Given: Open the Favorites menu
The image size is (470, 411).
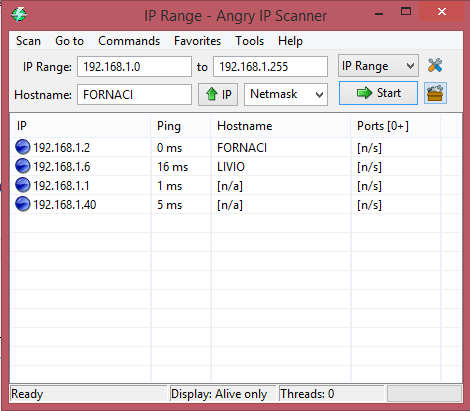Looking at the screenshot, I should [197, 41].
